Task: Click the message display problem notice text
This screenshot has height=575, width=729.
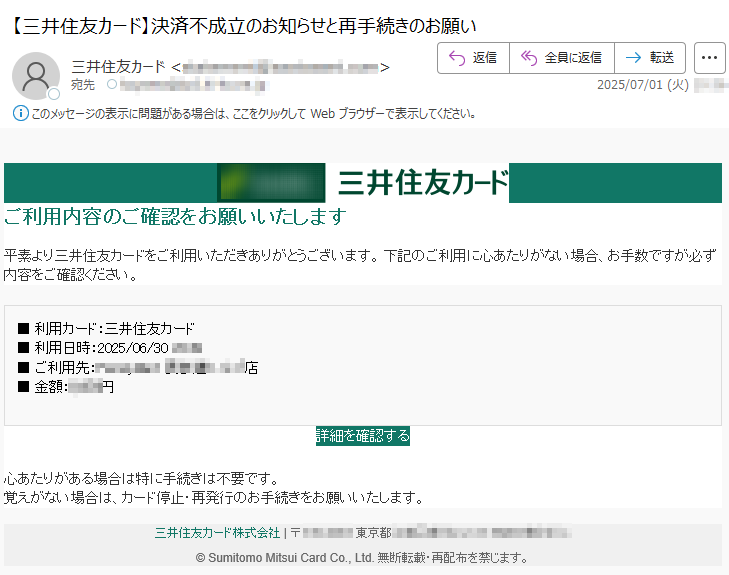Action: click(x=253, y=113)
